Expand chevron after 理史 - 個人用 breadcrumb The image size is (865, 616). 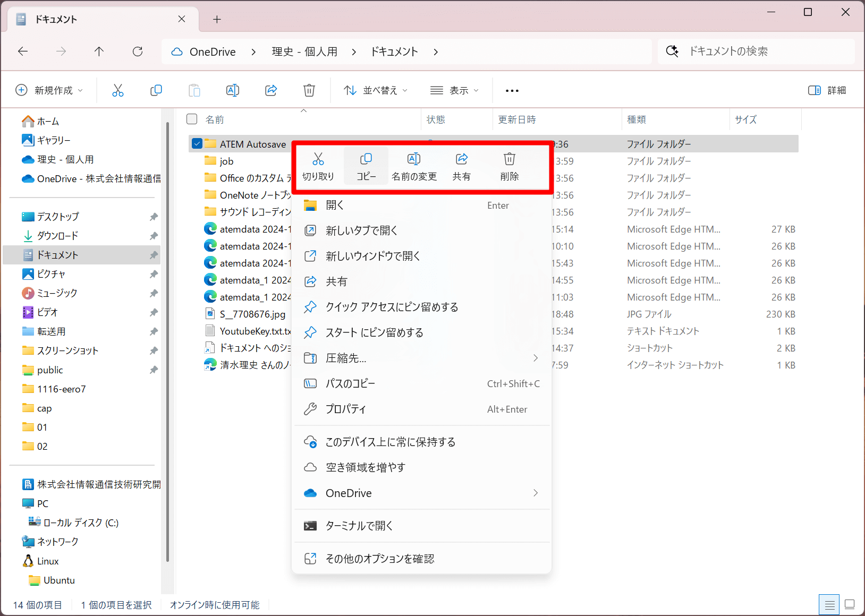click(x=354, y=52)
